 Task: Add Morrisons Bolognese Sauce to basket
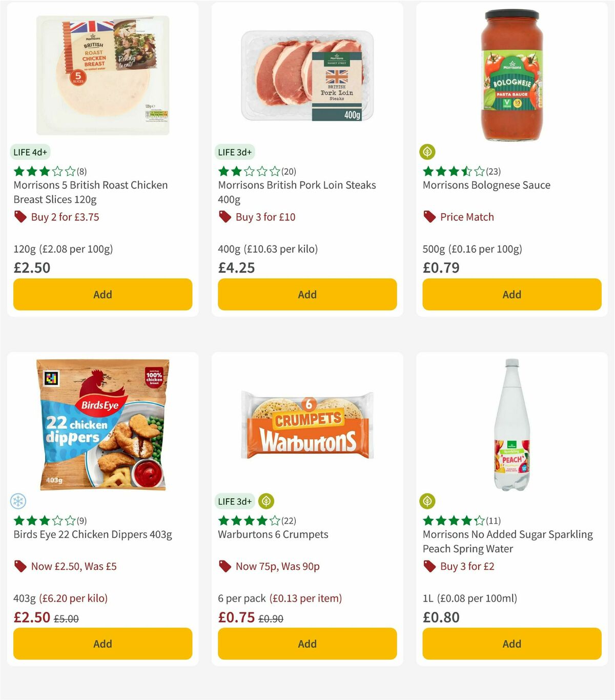point(511,294)
